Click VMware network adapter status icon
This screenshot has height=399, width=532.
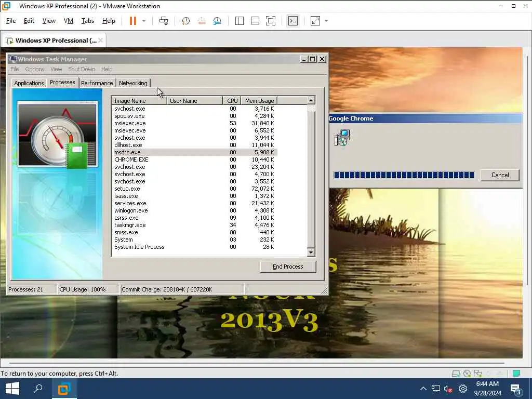[478, 374]
